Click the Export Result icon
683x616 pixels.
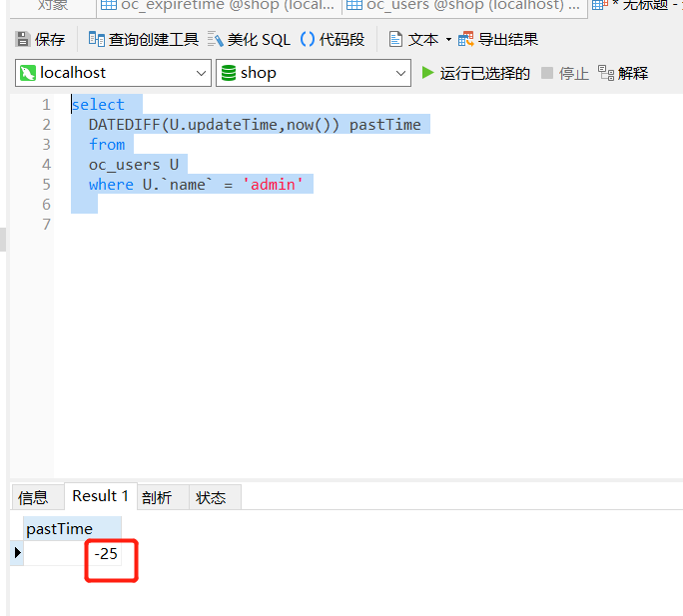[x=465, y=39]
